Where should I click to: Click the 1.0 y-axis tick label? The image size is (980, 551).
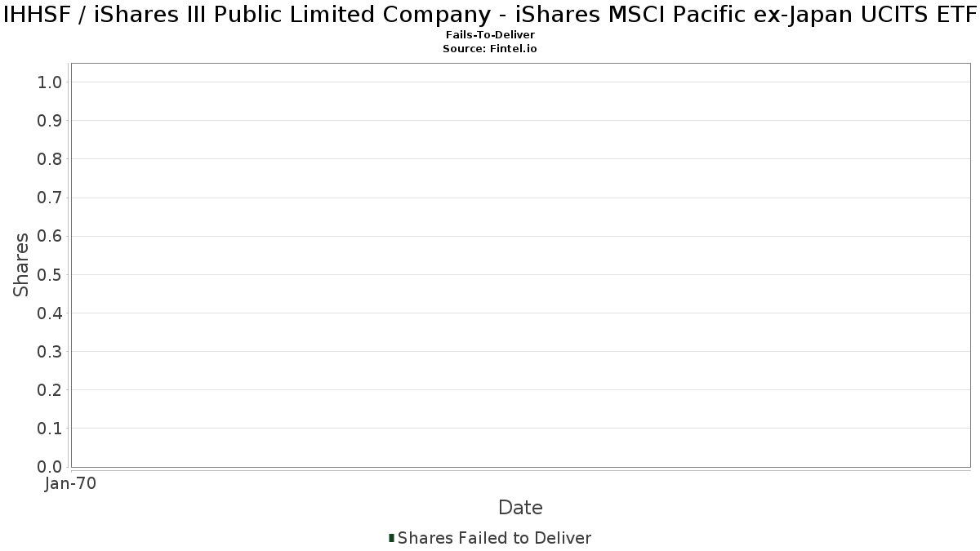50,82
